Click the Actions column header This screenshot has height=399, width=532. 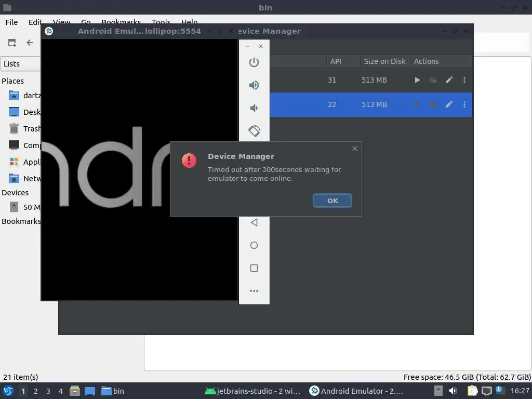coord(426,61)
